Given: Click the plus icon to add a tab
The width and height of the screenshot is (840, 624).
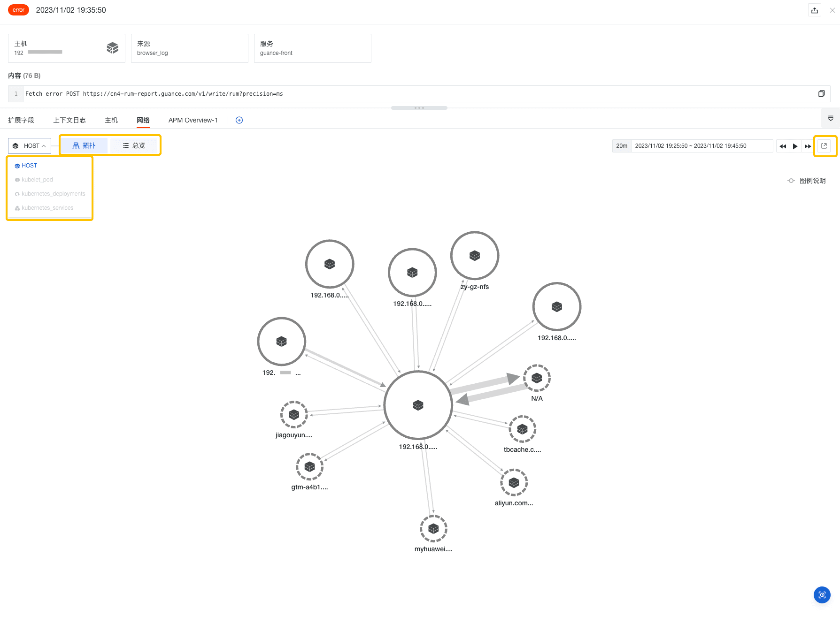Looking at the screenshot, I should click(x=239, y=120).
